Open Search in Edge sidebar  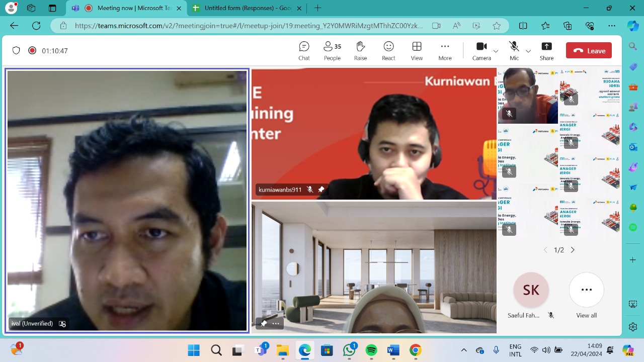click(633, 46)
